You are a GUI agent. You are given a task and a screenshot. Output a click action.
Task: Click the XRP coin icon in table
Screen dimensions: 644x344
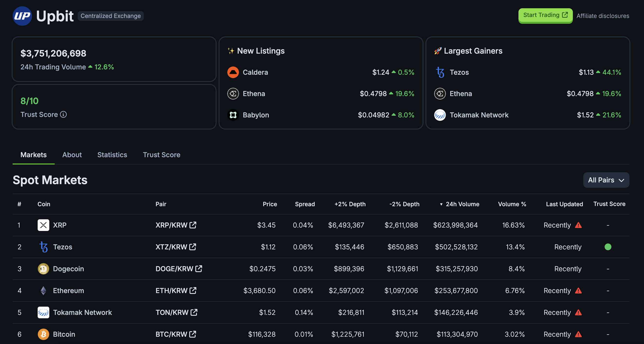(43, 225)
